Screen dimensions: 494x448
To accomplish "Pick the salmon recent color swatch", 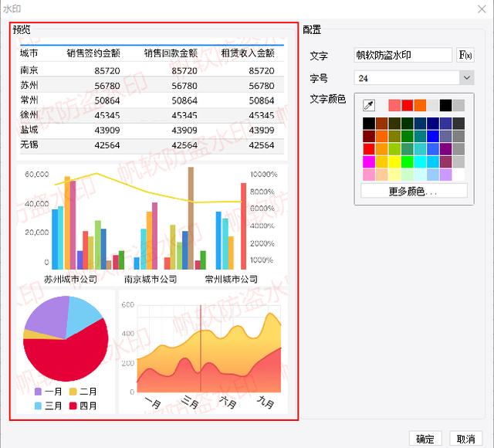I will coord(394,105).
